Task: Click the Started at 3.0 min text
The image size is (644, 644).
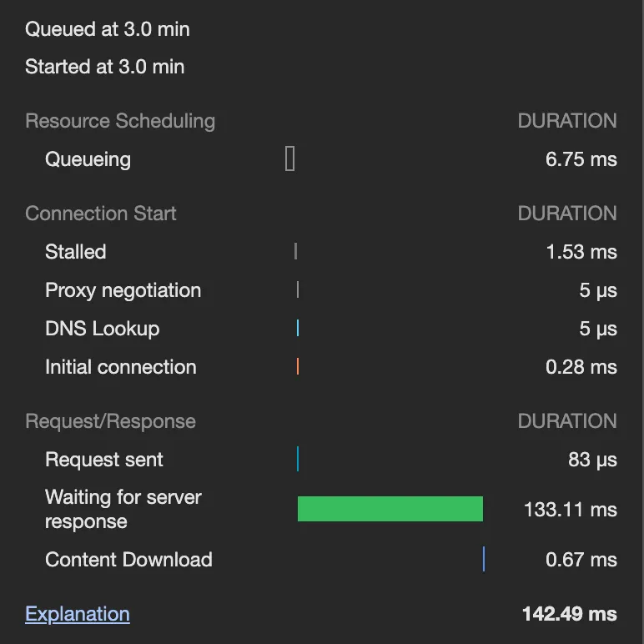Action: pyautogui.click(x=105, y=67)
